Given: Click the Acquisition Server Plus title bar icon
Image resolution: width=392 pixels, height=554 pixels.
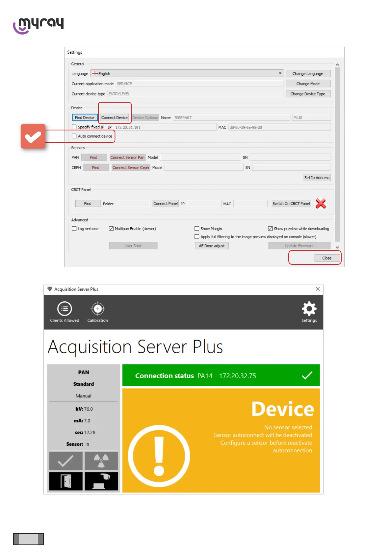Looking at the screenshot, I should (50, 289).
